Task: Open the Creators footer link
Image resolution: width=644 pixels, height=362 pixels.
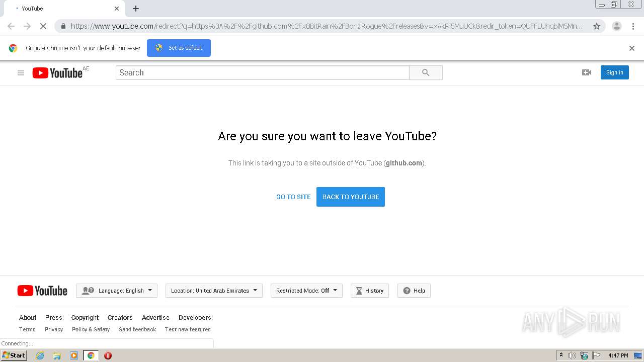Action: [120, 318]
